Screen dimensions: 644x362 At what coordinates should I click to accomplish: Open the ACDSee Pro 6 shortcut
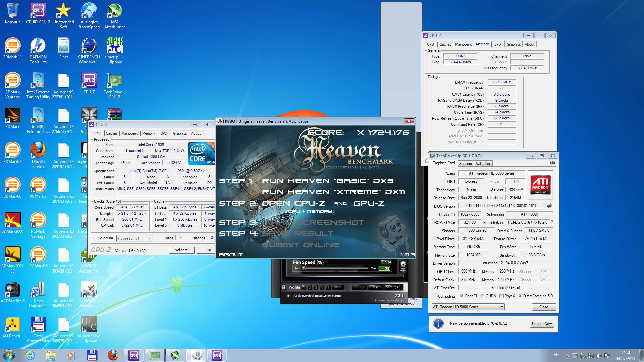[12, 292]
